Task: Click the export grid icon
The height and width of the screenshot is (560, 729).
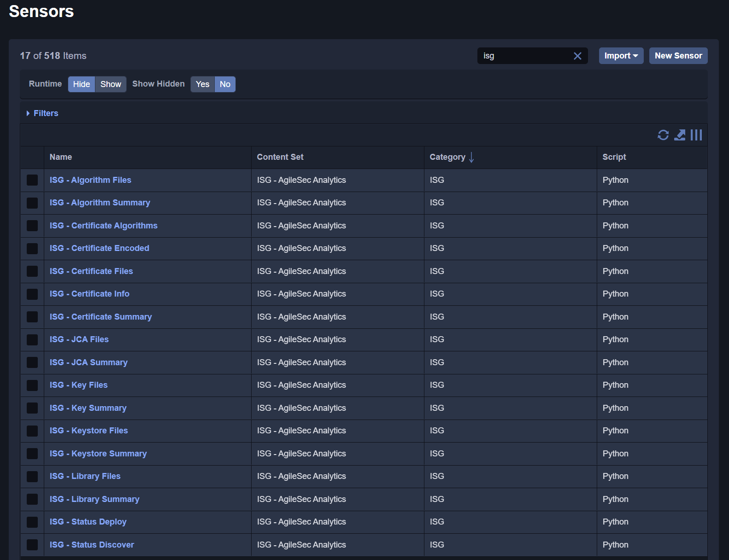Action: click(x=680, y=135)
